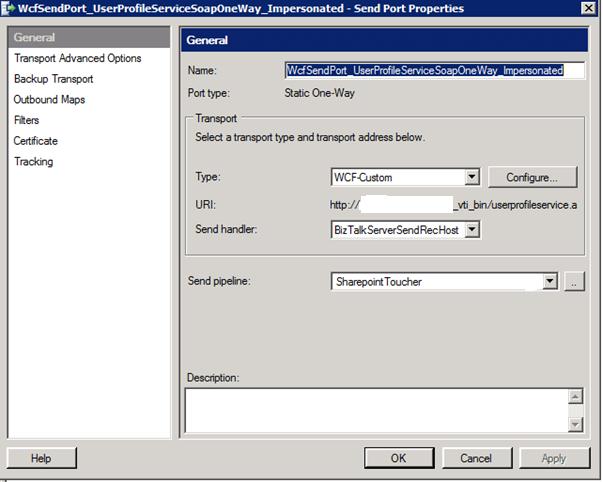603x482 pixels.
Task: Select General in the left navigation list
Action: [x=89, y=37]
